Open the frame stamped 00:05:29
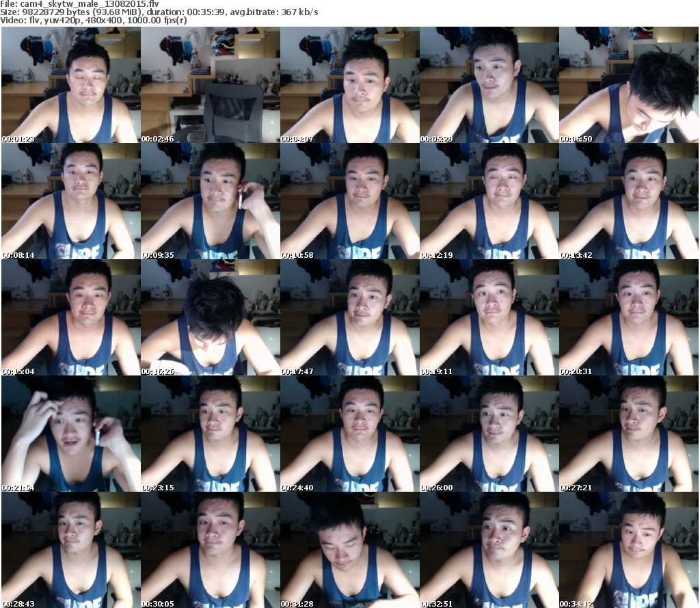This screenshot has height=608, width=700. point(489,85)
